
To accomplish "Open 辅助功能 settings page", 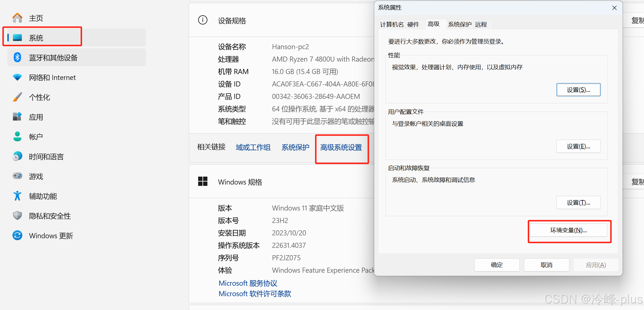I will [x=76, y=196].
